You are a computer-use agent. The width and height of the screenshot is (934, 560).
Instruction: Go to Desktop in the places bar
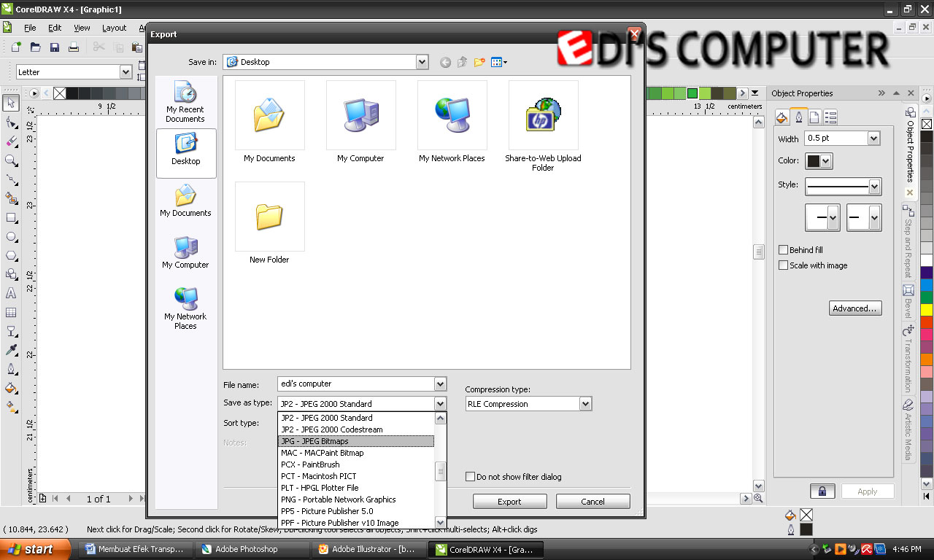[186, 153]
